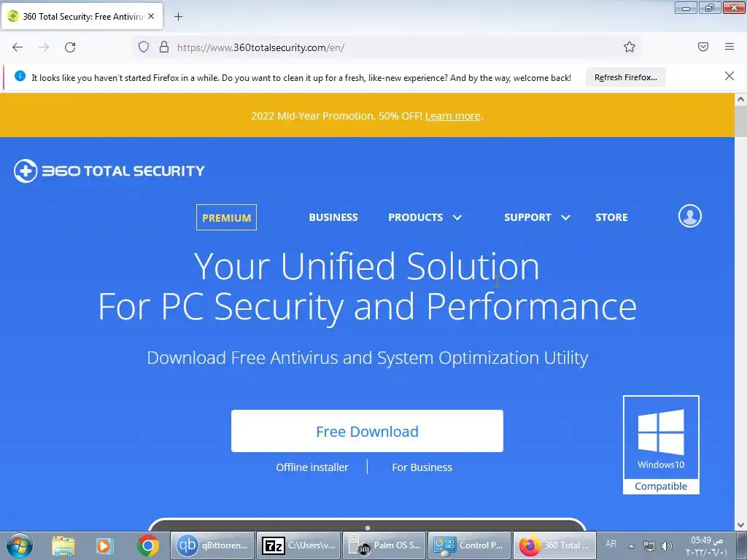
Task: Click the PRODUCTS chevron arrow
Action: pos(457,217)
